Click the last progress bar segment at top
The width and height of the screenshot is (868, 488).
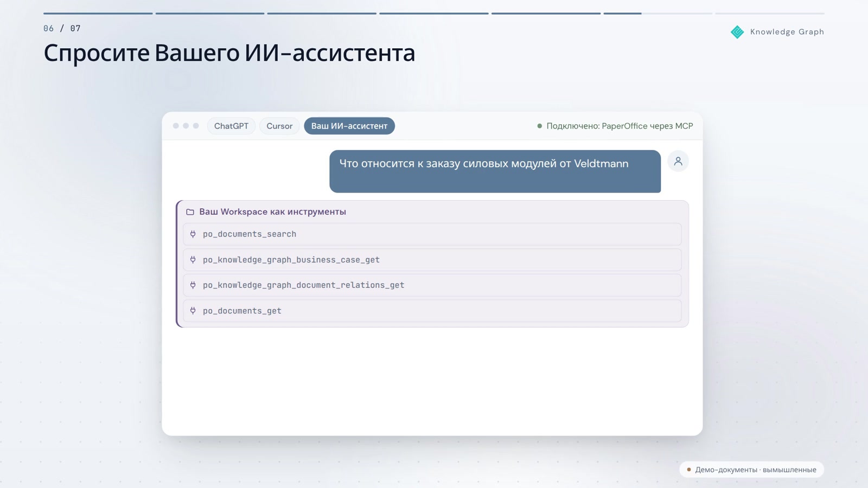[x=770, y=13]
